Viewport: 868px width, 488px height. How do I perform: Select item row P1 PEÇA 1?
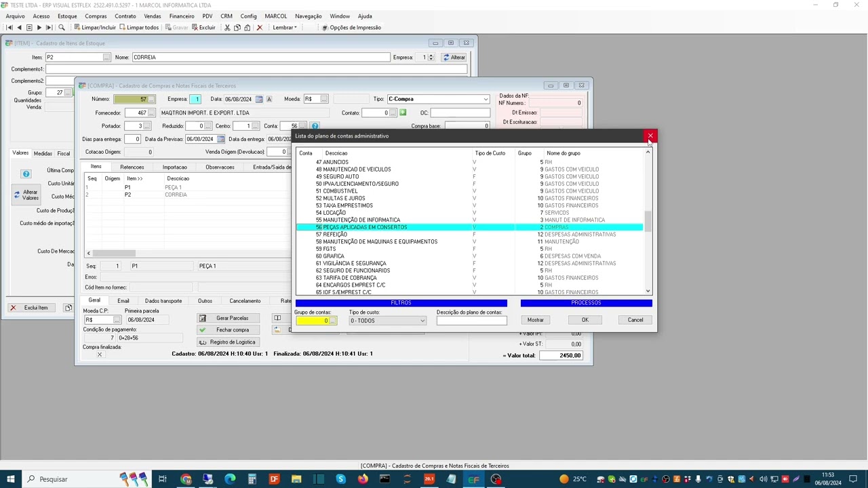(186, 187)
